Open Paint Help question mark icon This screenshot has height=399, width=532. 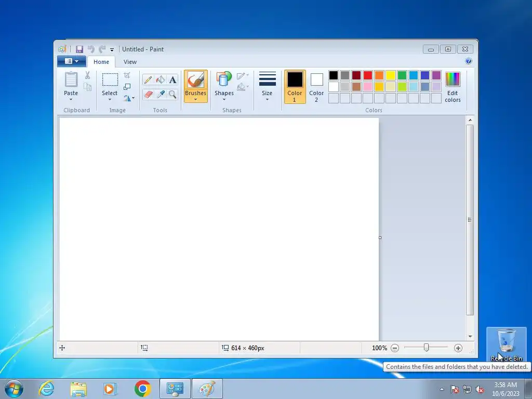tap(469, 61)
